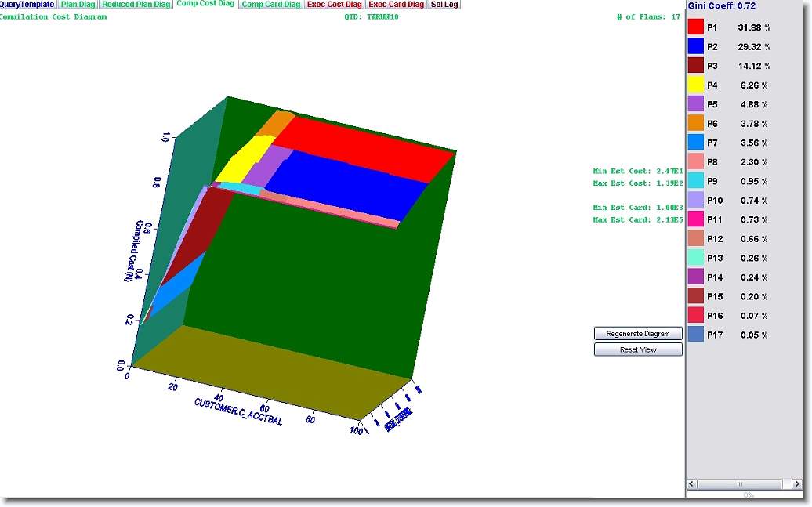
Task: Select the Sel Log tab
Action: coord(444,5)
